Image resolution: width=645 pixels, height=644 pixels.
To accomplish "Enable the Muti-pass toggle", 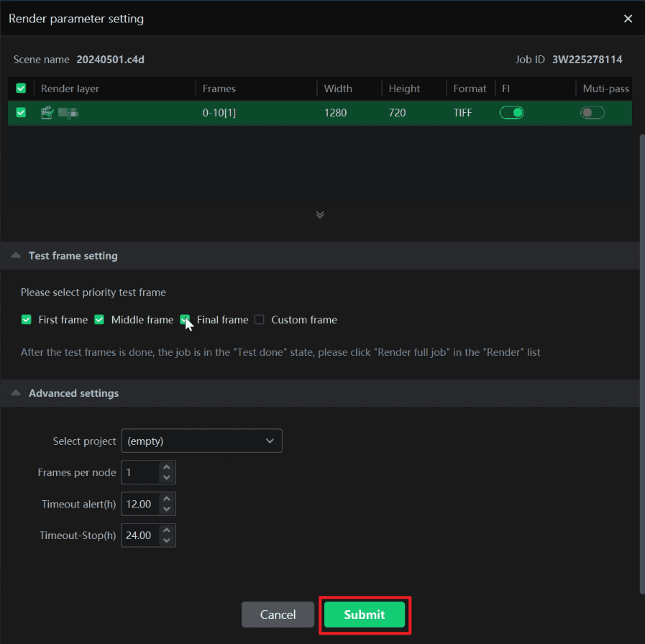I will click(592, 112).
